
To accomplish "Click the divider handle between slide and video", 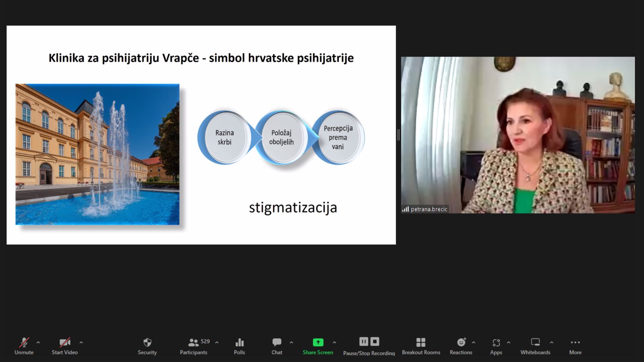I will coord(398,135).
